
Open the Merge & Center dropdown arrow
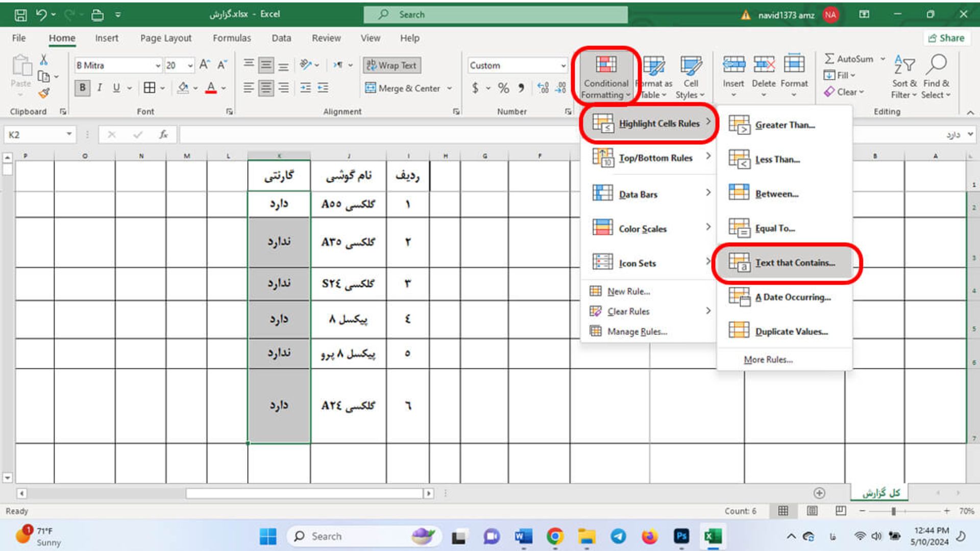[450, 88]
